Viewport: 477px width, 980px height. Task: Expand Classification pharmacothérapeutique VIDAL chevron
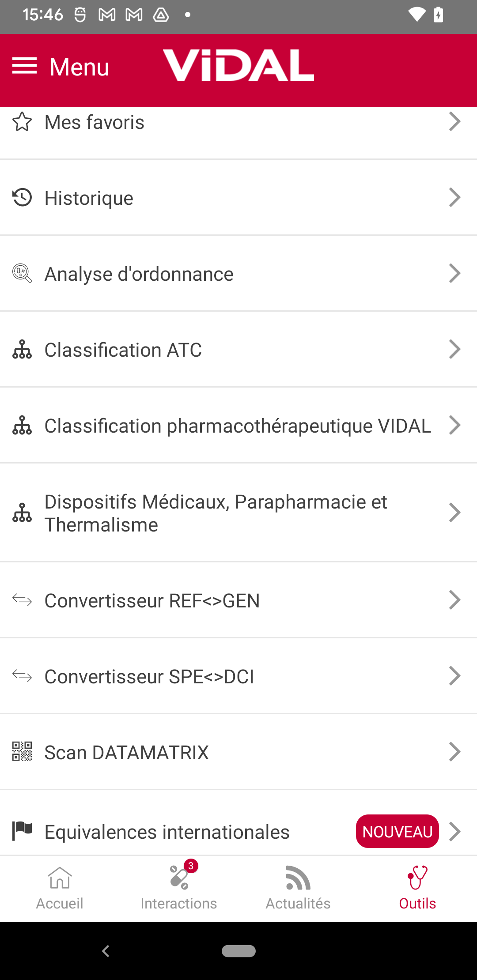[x=455, y=425]
